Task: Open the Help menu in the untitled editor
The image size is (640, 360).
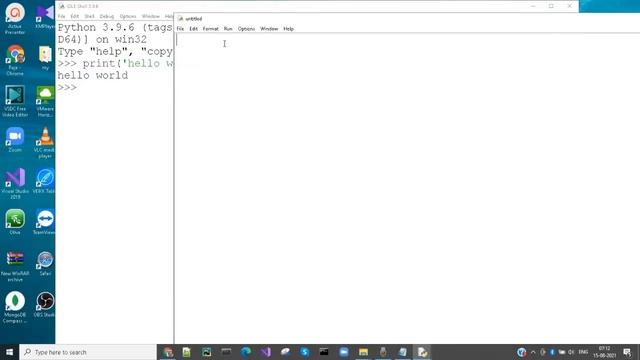Action: [289, 29]
